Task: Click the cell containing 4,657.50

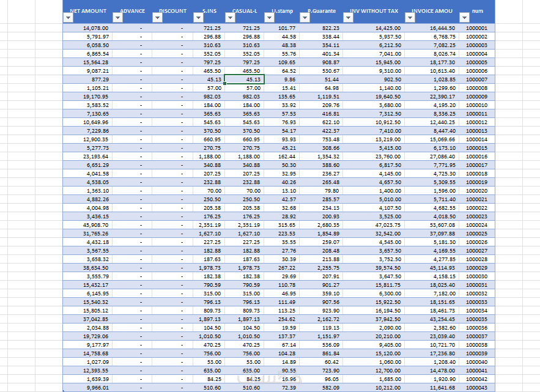Action: coord(374,182)
